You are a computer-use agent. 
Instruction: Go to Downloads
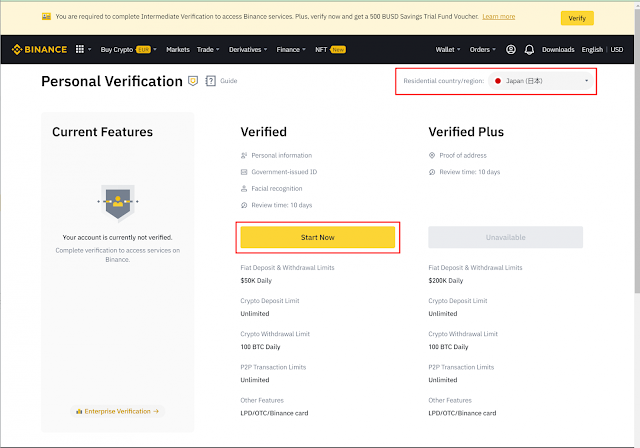tap(558, 49)
